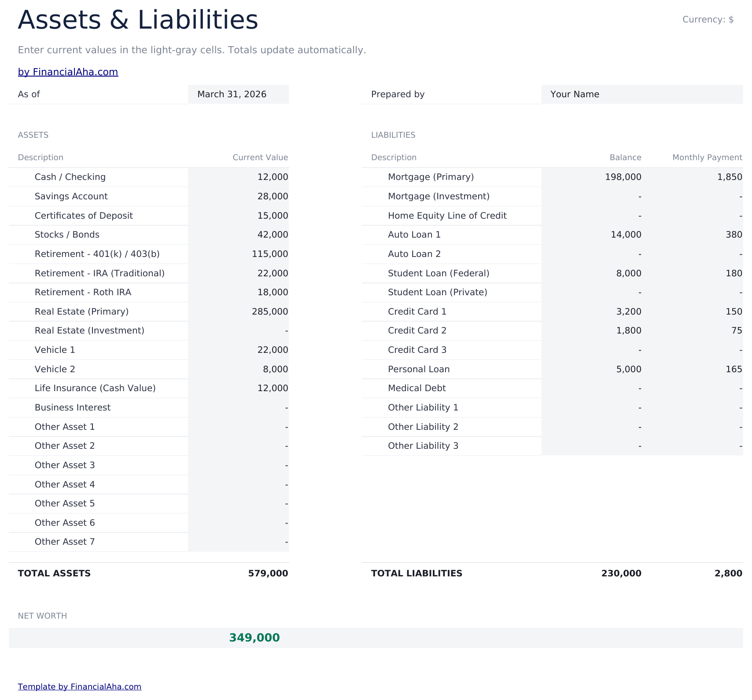Click the Other Asset 7 value cell
This screenshot has height=700, width=752.
(238, 542)
